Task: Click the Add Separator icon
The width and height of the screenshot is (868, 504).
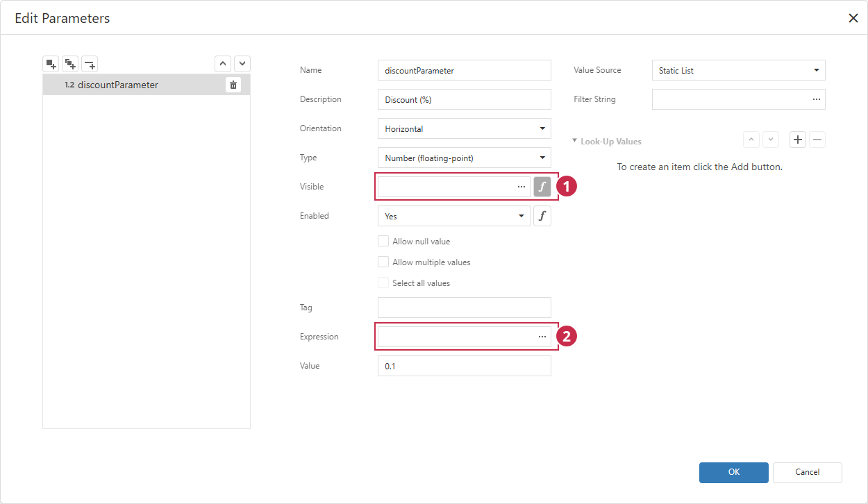Action: pyautogui.click(x=90, y=64)
